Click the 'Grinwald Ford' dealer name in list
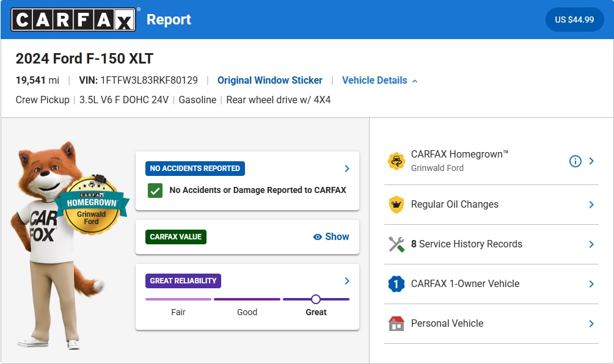 [x=437, y=168]
